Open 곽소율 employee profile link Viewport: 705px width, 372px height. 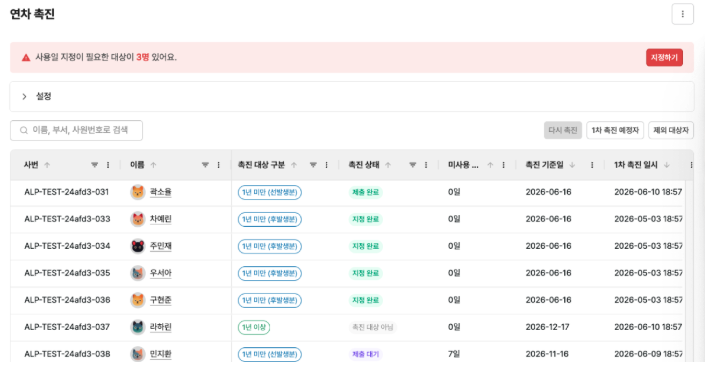[x=161, y=192]
